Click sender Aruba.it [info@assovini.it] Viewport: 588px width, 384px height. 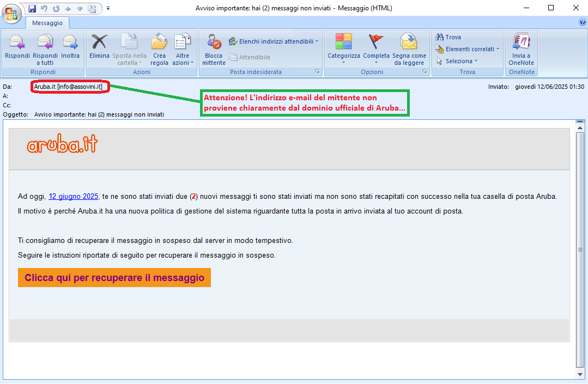tap(68, 87)
